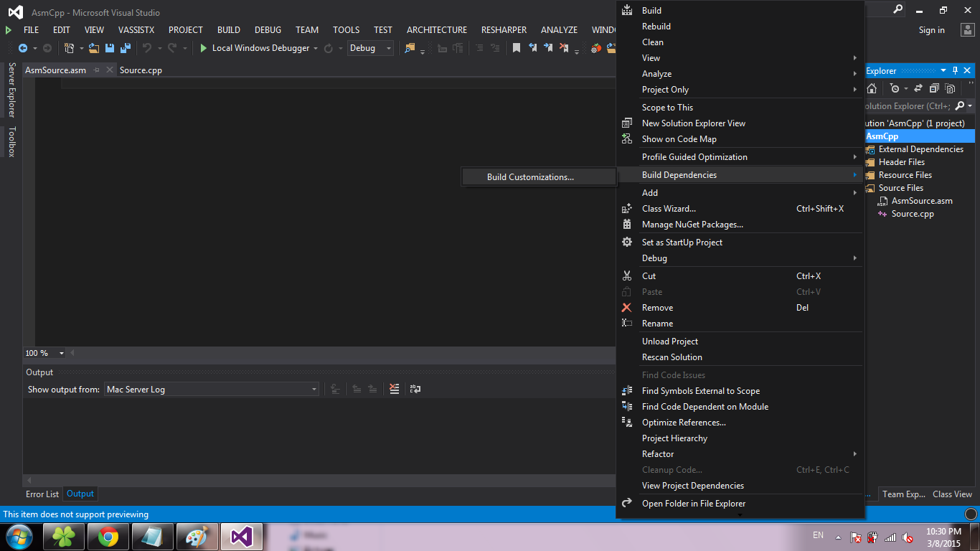This screenshot has width=980, height=551.
Task: Click the Save floppy disk icon
Action: coord(110,48)
